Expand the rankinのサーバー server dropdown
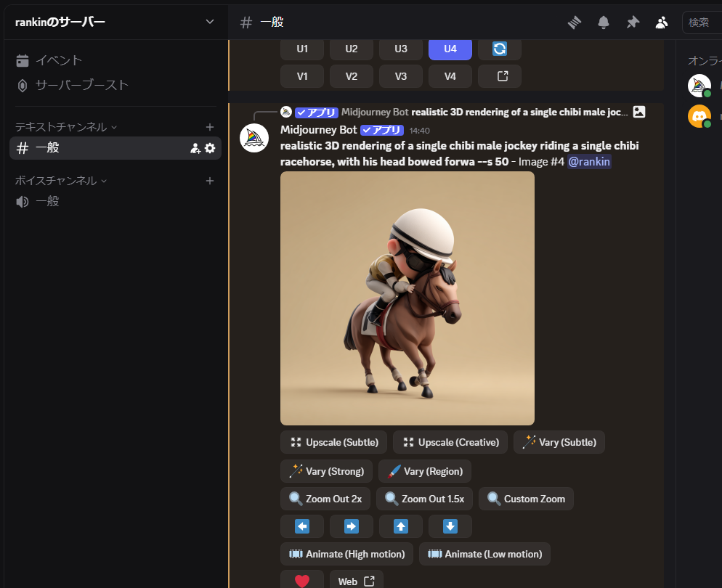The image size is (722, 588). (209, 22)
